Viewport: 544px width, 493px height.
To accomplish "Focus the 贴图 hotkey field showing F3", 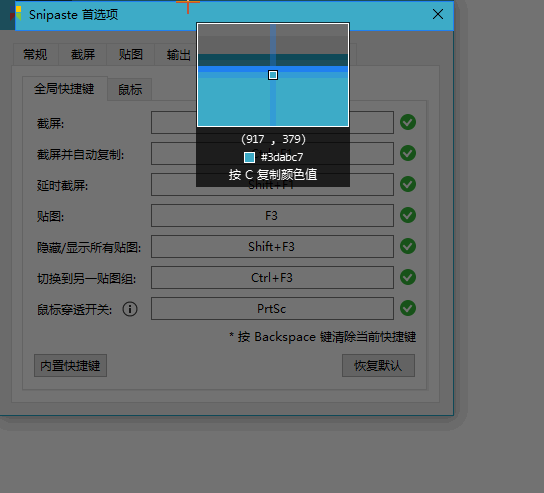I will pyautogui.click(x=272, y=215).
